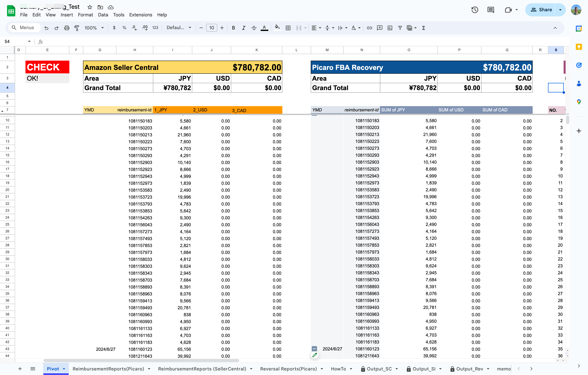Open the Pivot sheet tab menu arrow
The height and width of the screenshot is (375, 588).
coord(64,369)
